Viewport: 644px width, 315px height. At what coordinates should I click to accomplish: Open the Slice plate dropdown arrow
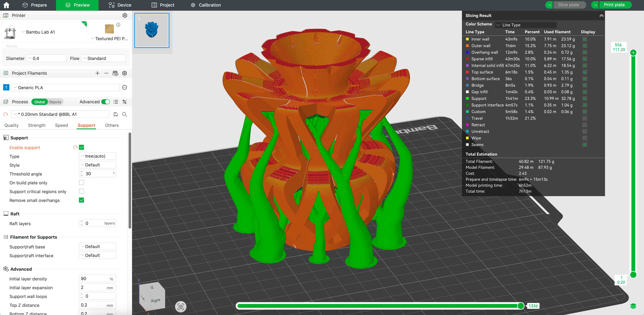click(549, 5)
